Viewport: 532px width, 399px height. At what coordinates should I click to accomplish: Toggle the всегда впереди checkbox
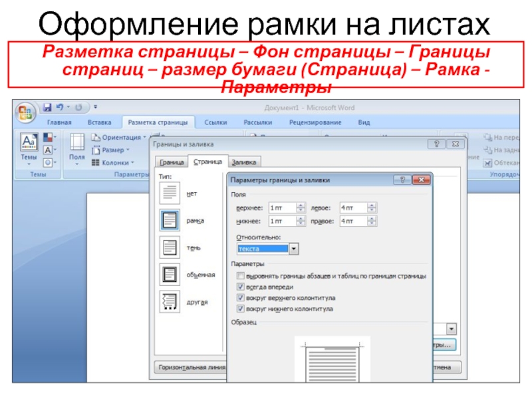[x=240, y=287]
